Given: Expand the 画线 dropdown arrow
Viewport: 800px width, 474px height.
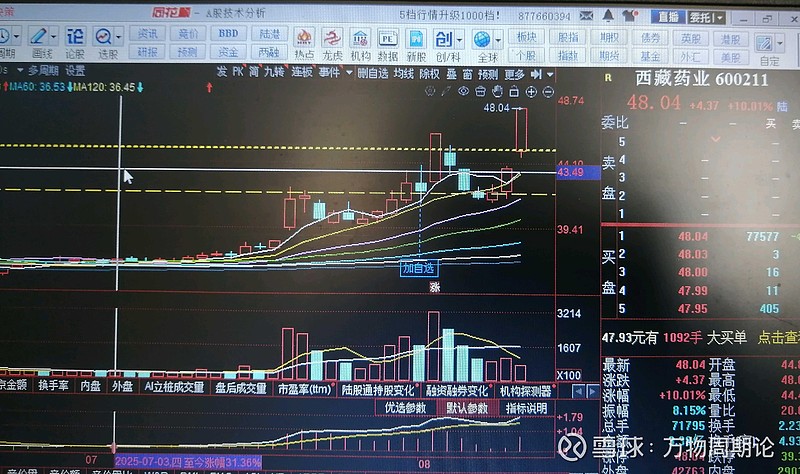Looking at the screenshot, I should click(53, 36).
